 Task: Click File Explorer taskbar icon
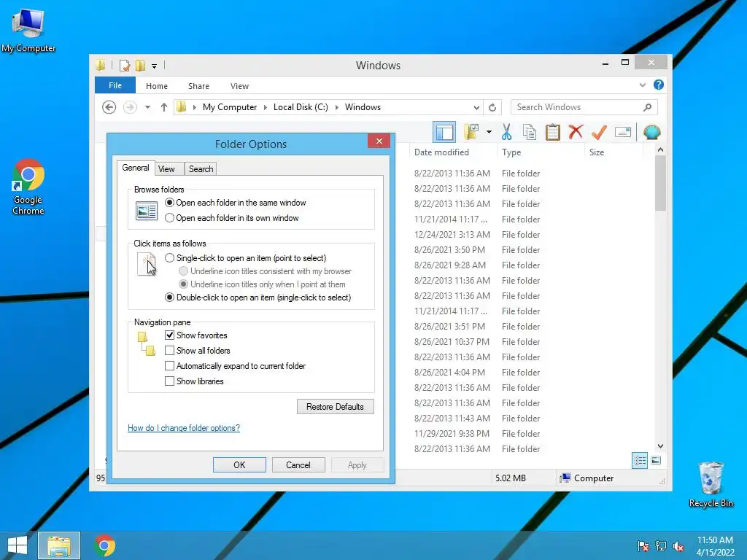coord(59,545)
